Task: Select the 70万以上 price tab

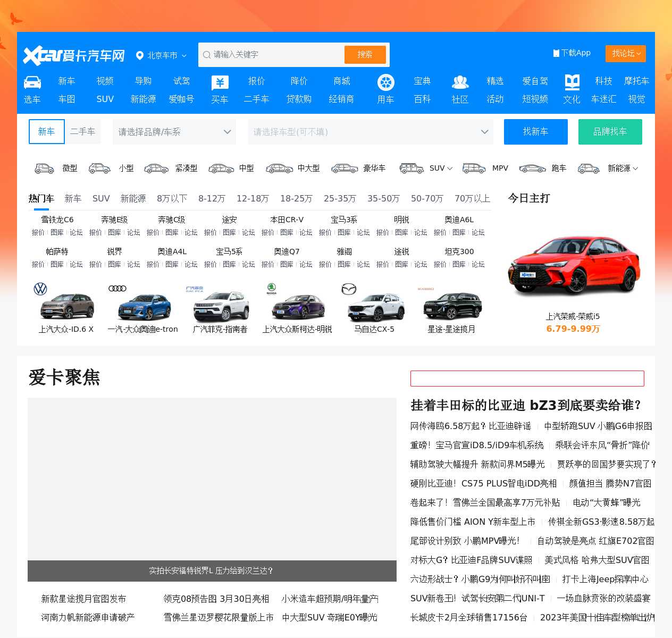Action: pos(472,198)
